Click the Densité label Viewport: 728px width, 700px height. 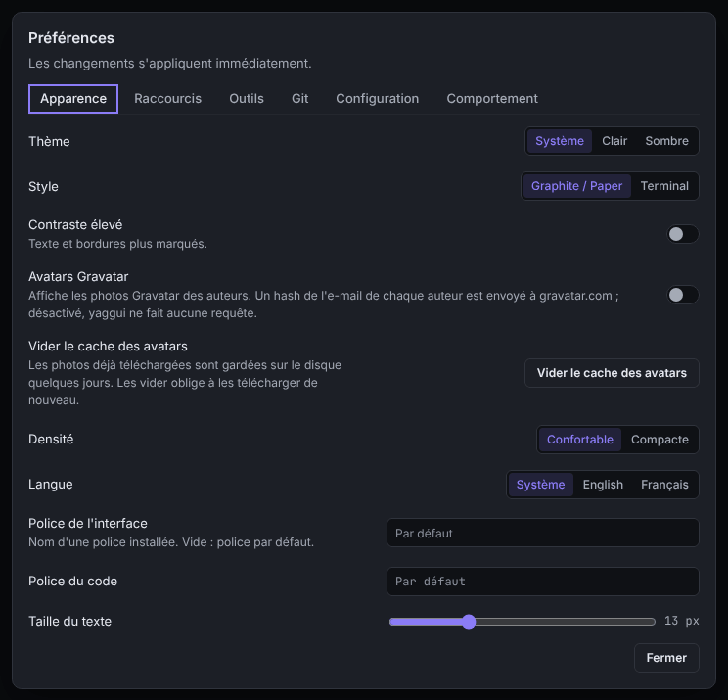51,439
